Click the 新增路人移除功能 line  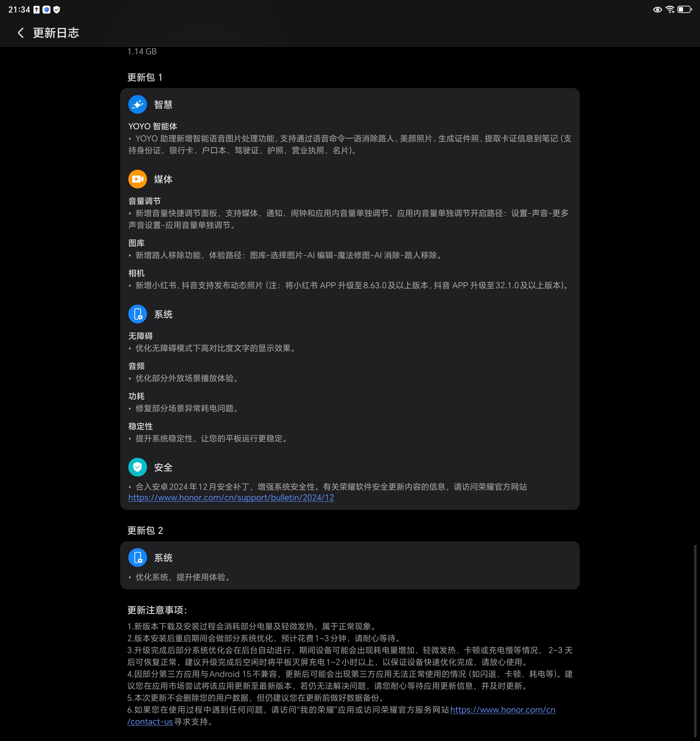[286, 255]
